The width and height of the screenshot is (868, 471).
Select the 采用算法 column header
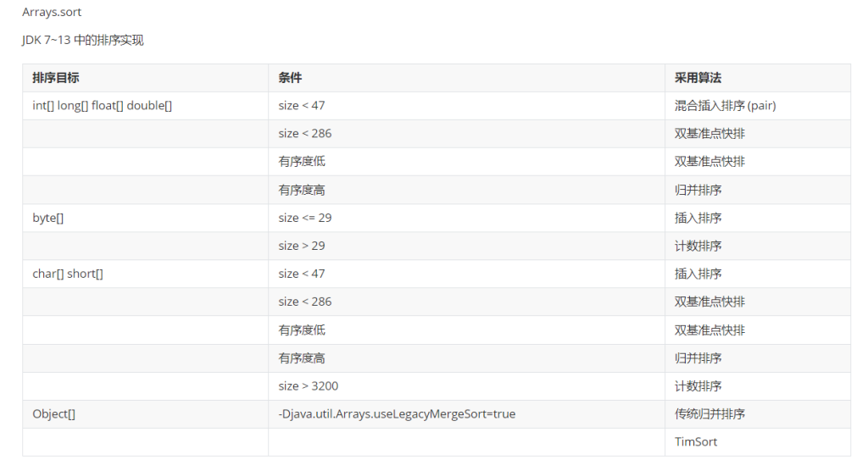[x=698, y=78]
